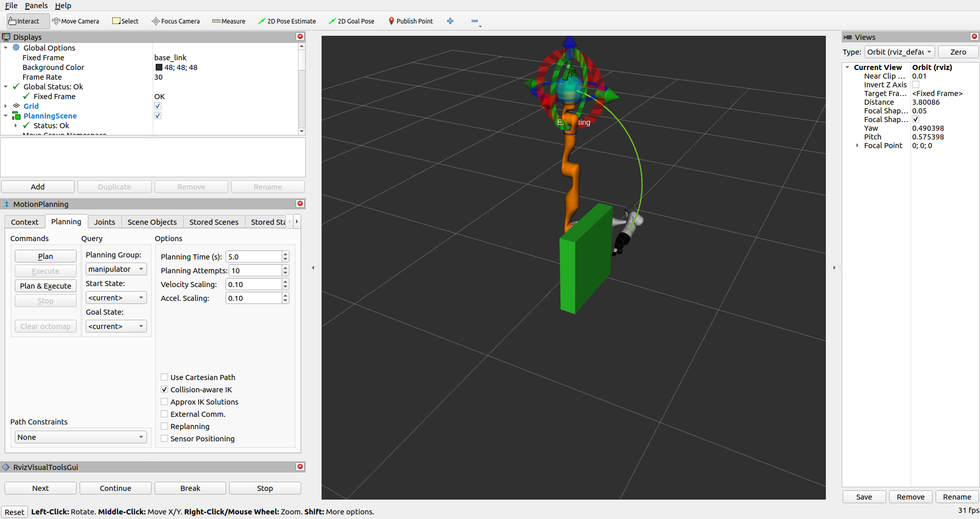Enable External Comm. option
The height and width of the screenshot is (519, 980).
[164, 414]
